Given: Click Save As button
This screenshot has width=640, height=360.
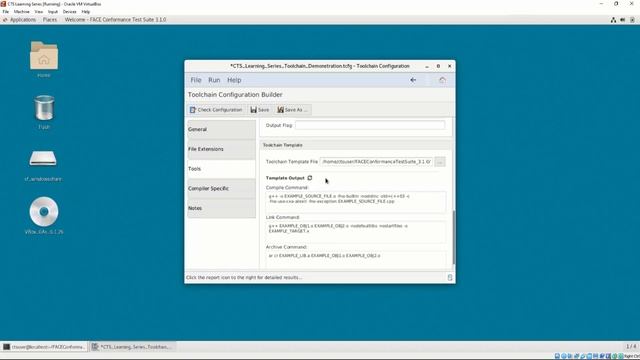Looking at the screenshot, I should click(292, 110).
